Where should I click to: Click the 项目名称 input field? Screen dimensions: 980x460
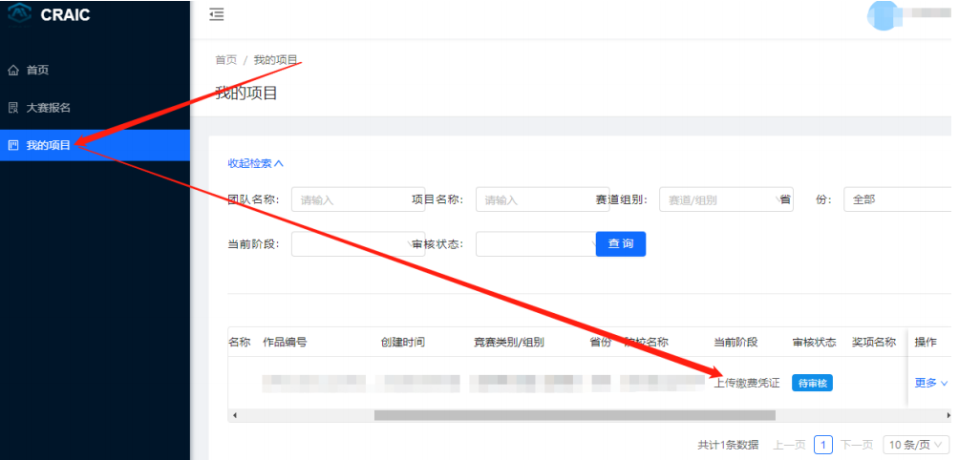point(530,199)
